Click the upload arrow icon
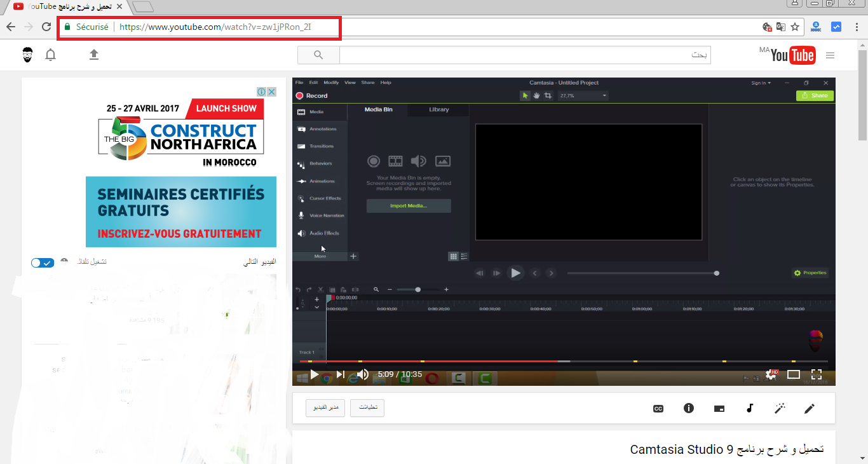Screen dimensions: 868x464 tap(94, 55)
